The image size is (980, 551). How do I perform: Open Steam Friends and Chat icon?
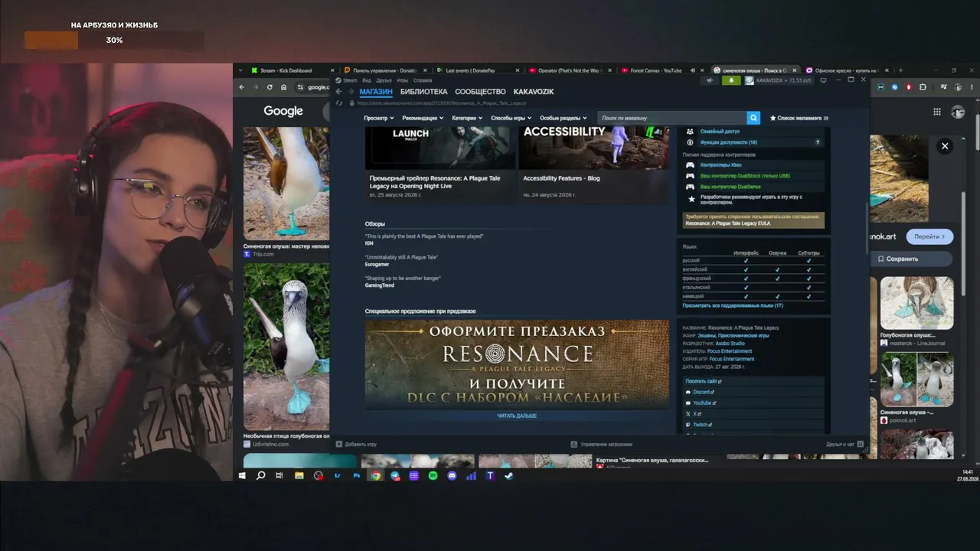(861, 444)
